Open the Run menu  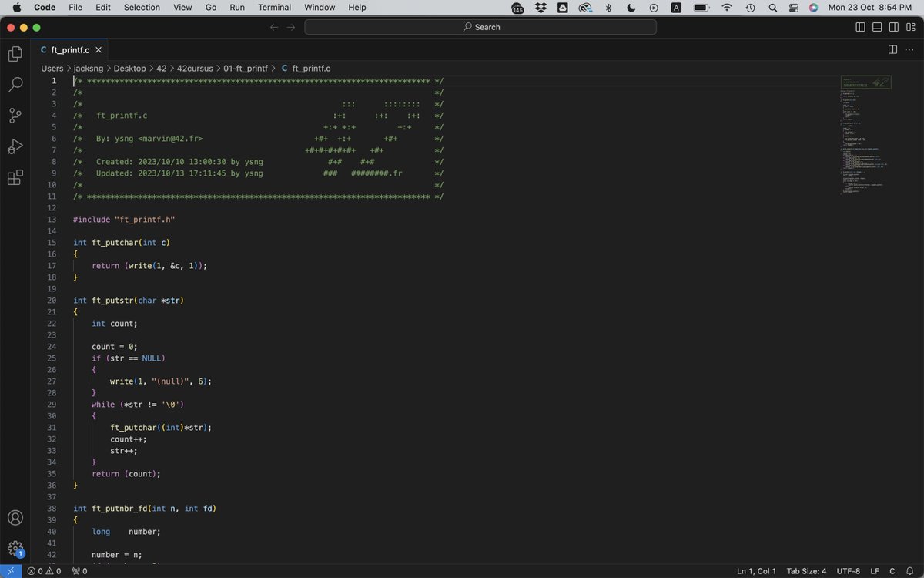(x=237, y=7)
